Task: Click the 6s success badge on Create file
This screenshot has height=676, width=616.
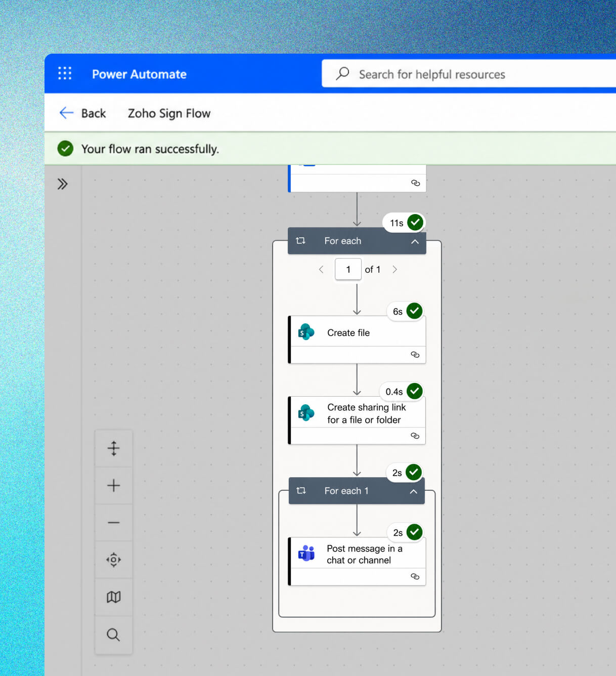Action: coord(405,311)
